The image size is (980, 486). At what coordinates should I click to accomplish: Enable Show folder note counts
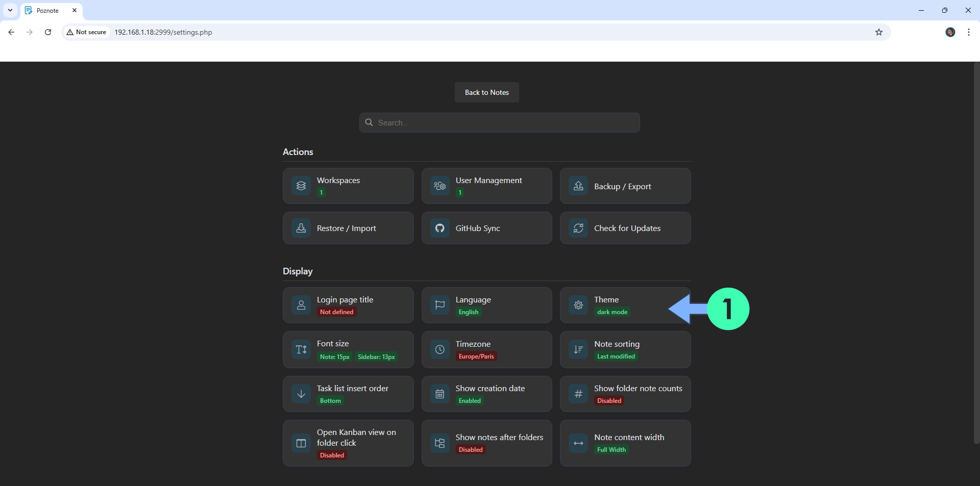point(625,394)
